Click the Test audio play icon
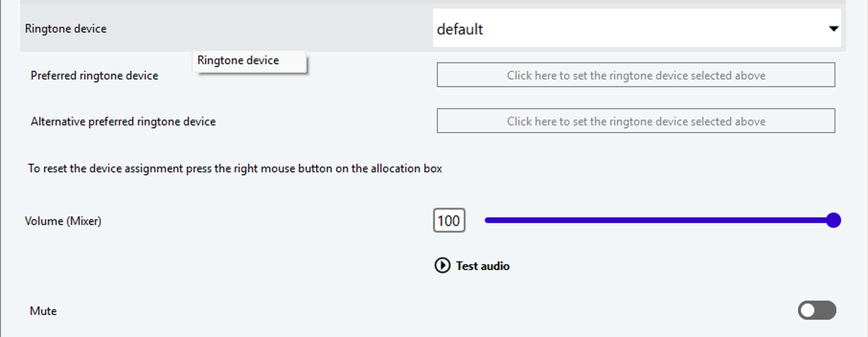The height and width of the screenshot is (337, 868). coord(442,265)
